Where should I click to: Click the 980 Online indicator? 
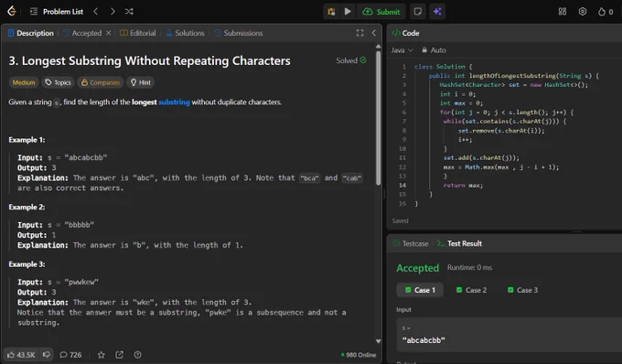pos(359,355)
